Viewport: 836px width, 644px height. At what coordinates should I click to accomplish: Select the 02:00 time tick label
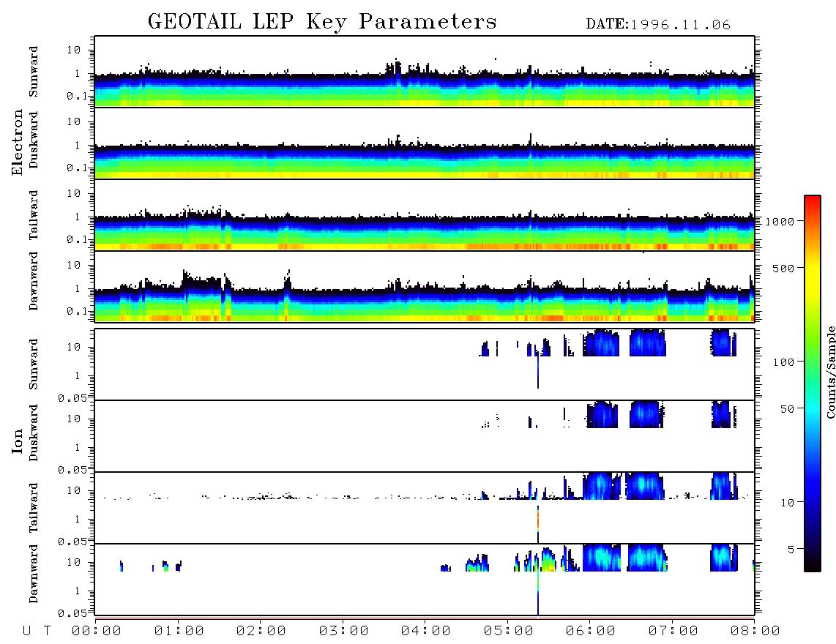point(261,632)
